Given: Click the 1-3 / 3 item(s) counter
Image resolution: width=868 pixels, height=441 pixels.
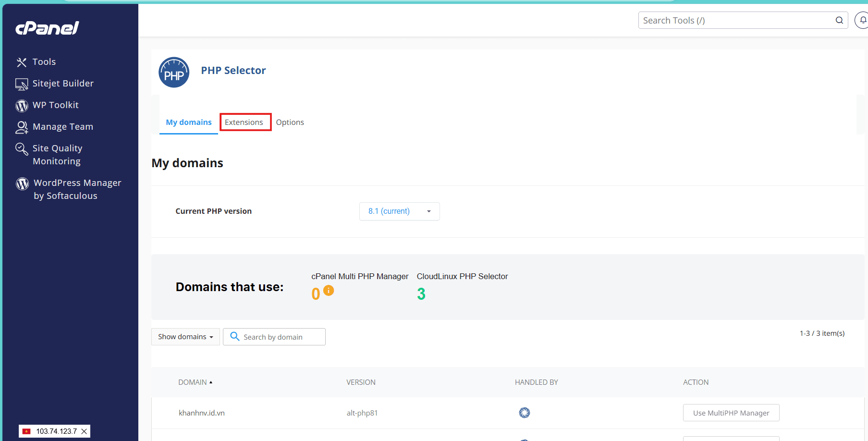Looking at the screenshot, I should point(822,333).
